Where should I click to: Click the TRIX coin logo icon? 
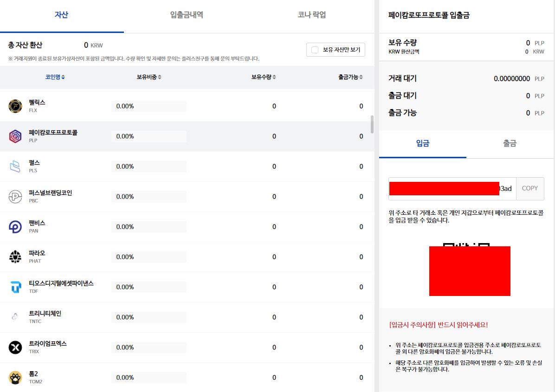pyautogui.click(x=15, y=347)
